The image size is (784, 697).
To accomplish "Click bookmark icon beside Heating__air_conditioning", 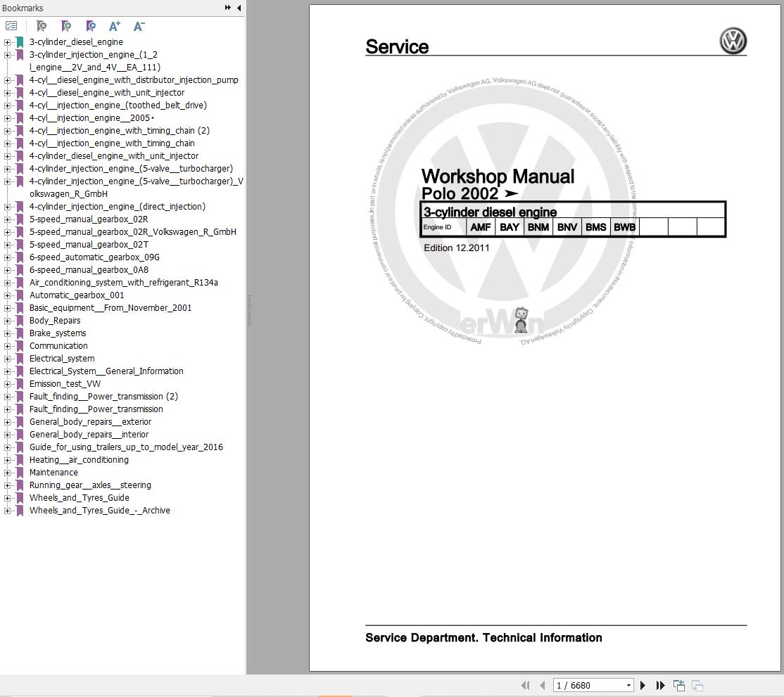I will 20,460.
